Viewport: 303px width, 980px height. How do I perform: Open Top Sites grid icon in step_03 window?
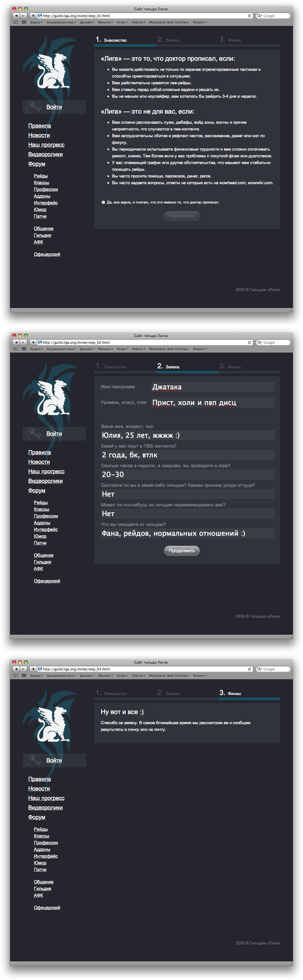tap(24, 676)
